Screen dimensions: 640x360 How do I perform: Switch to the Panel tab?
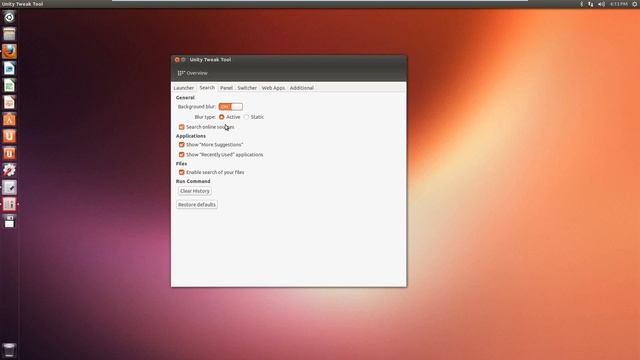pos(226,88)
